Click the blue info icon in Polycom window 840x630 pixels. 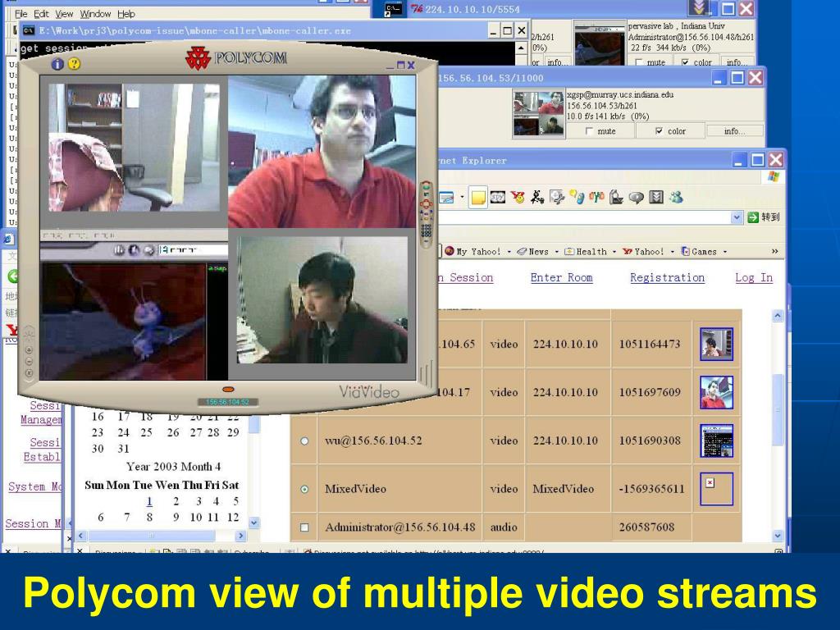point(57,64)
